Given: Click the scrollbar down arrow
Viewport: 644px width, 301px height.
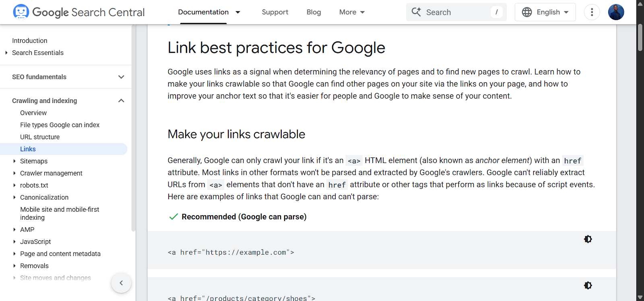Looking at the screenshot, I should (x=640, y=297).
